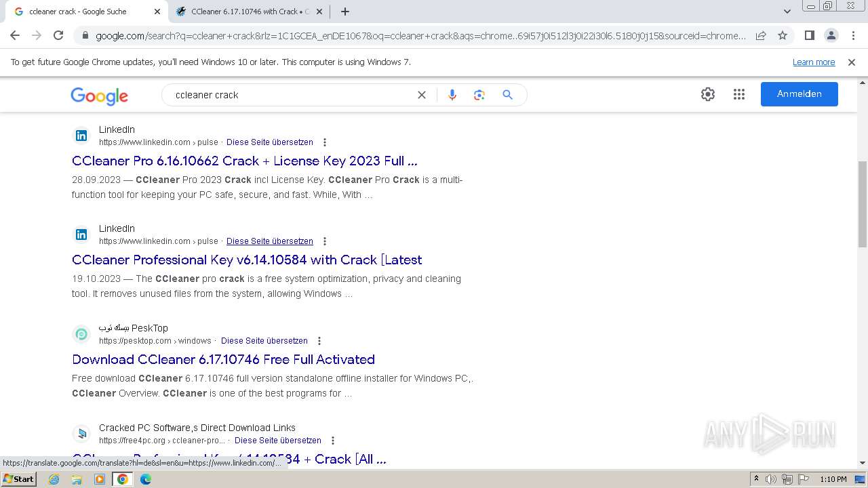Open the Action Center flag icon
The height and width of the screenshot is (488, 868).
pos(802,479)
